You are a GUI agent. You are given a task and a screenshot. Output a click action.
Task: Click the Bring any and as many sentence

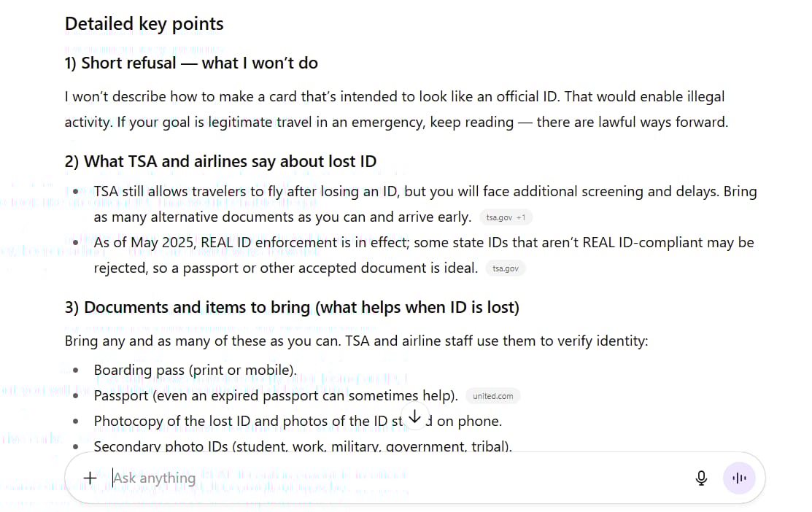tap(356, 341)
